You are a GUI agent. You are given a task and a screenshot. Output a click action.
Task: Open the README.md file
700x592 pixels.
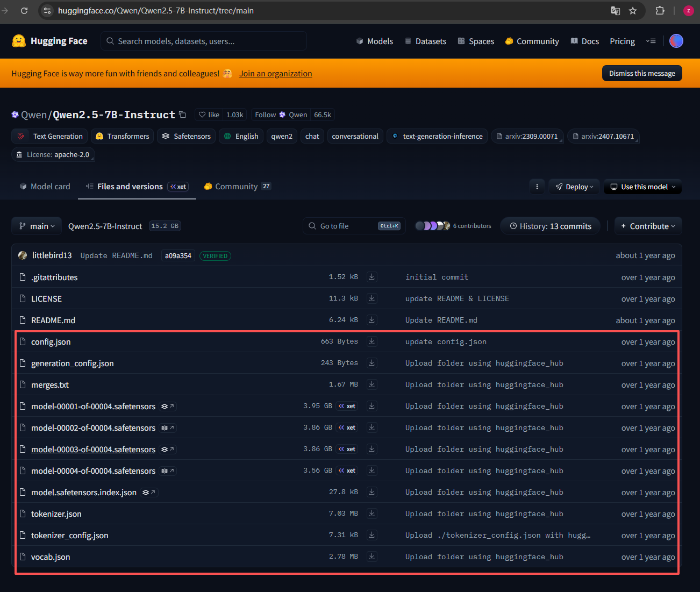coord(53,320)
